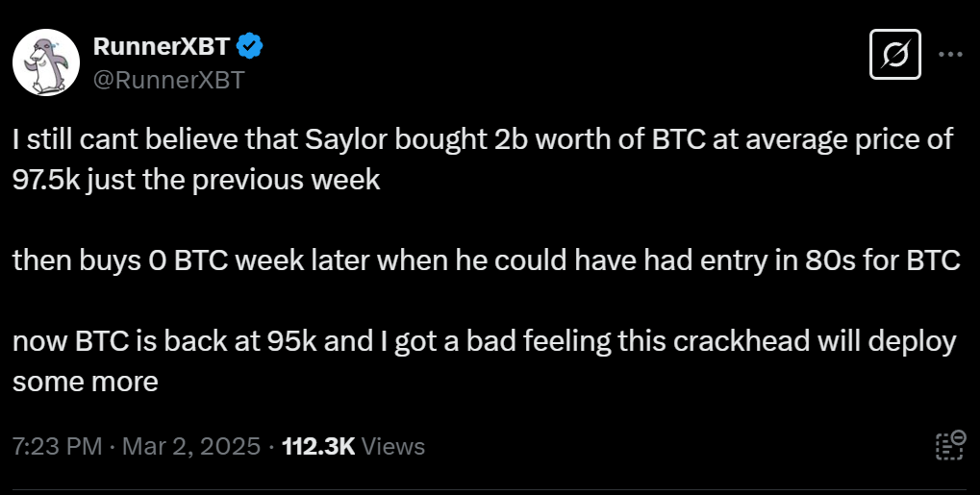Click the '97.5k' price in the post
Screen dimensions: 980x495
(x=47, y=180)
